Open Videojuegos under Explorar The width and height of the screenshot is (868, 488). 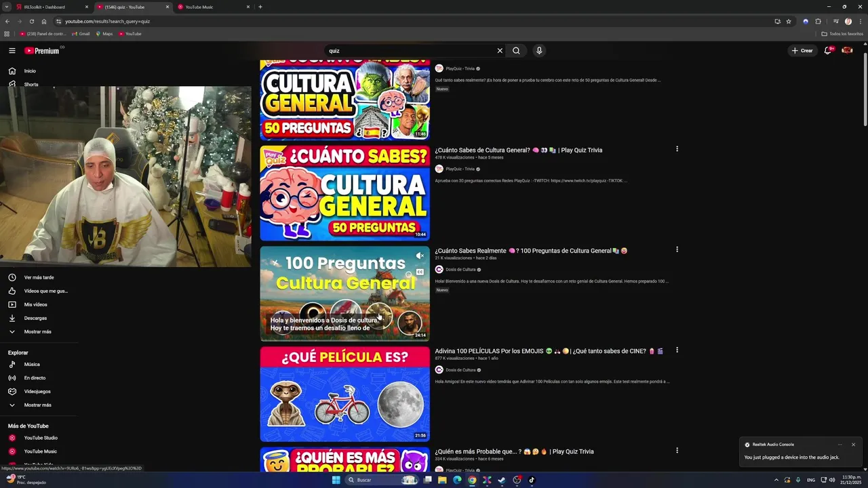(39, 392)
